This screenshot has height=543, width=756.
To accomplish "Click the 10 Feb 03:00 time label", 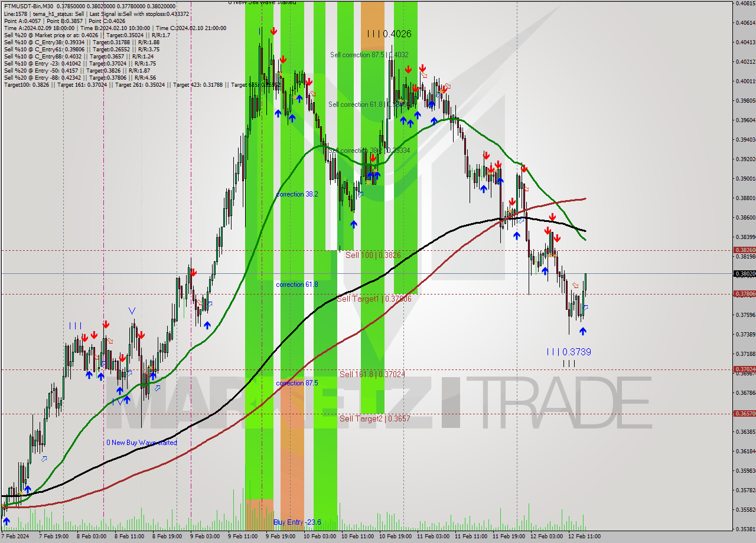I will click(x=319, y=537).
